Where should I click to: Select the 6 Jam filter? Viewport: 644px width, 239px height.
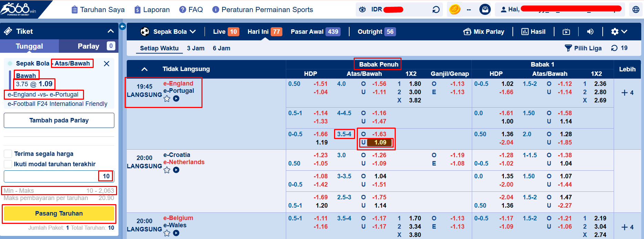(x=221, y=48)
